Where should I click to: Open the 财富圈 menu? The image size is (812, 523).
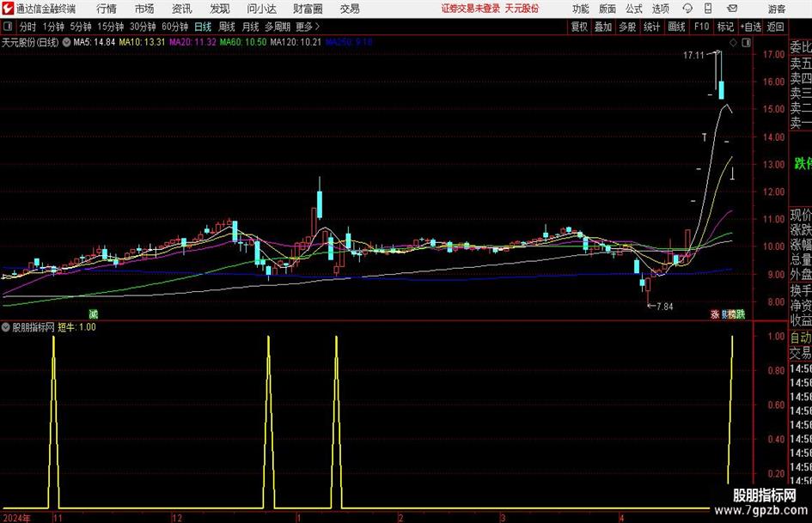click(308, 9)
